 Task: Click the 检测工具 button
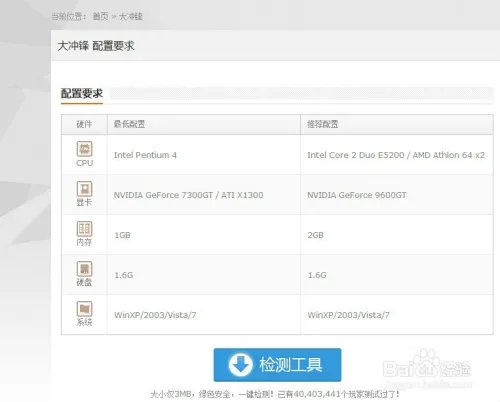[x=277, y=365]
